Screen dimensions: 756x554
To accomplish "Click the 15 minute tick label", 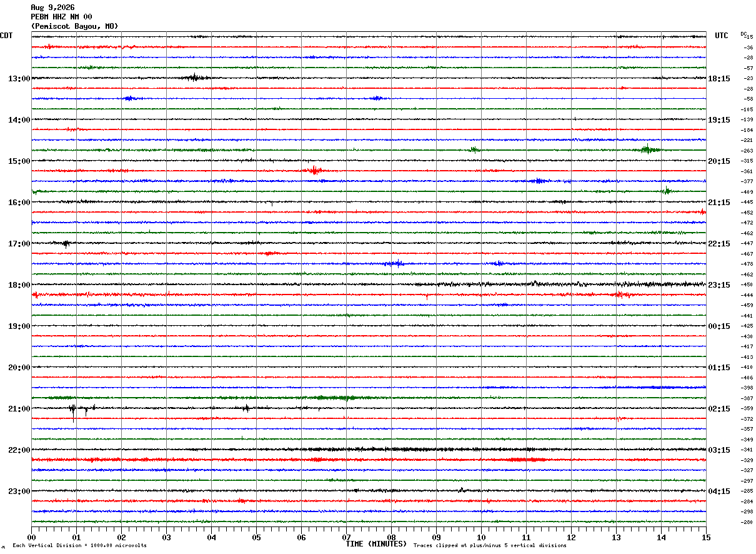I will (x=706, y=537).
